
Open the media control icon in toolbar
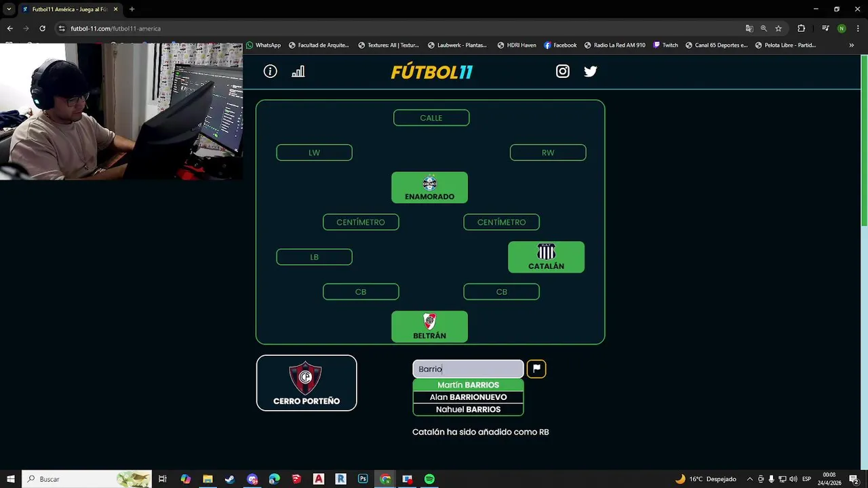pos(825,28)
